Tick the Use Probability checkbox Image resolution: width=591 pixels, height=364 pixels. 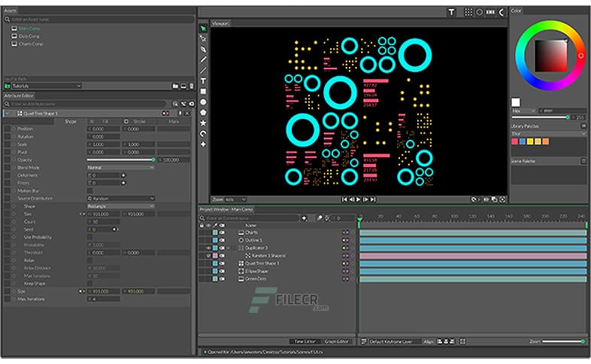point(89,237)
